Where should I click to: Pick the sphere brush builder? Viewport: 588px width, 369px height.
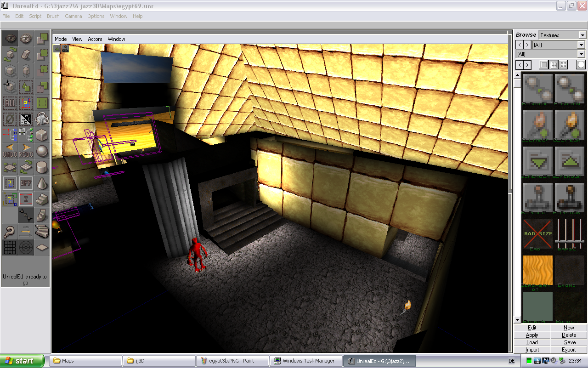[42, 151]
